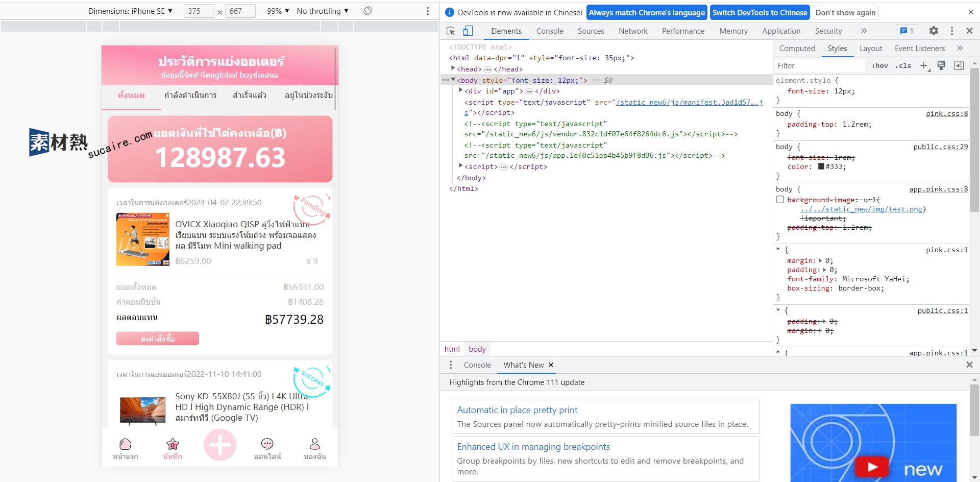Click Always match Chrome's language button

(647, 13)
